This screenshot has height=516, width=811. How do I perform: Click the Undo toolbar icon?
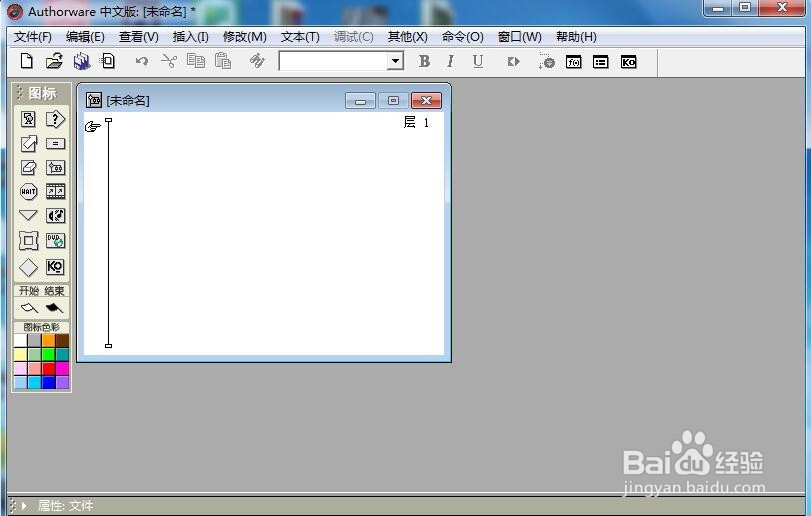tap(142, 62)
